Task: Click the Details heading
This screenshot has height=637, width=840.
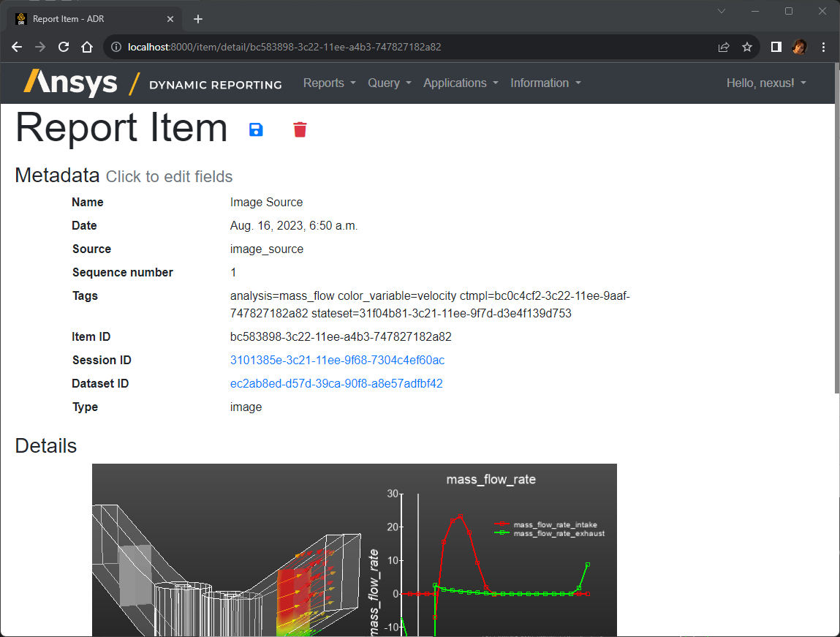Action: [x=46, y=445]
